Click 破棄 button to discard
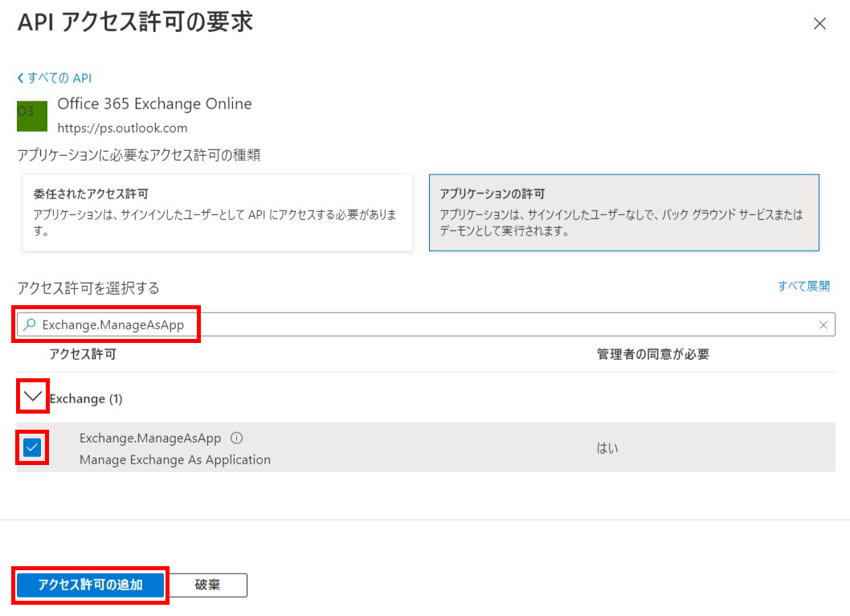 207,585
